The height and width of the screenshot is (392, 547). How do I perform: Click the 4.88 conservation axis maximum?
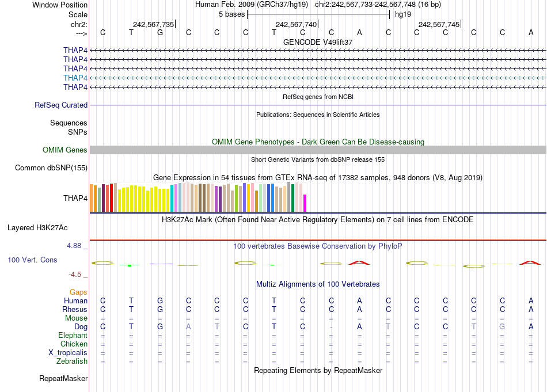click(x=74, y=246)
